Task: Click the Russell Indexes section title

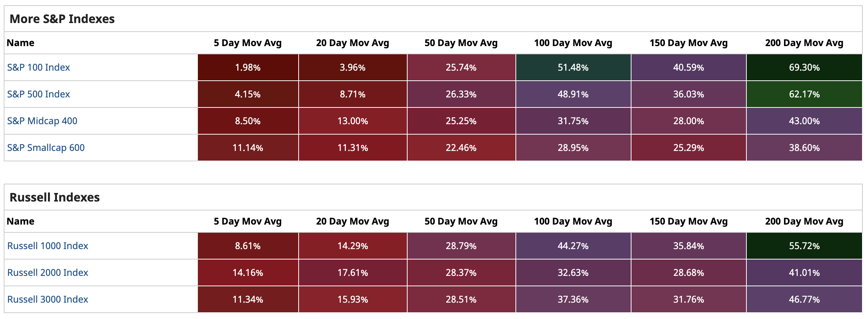Action: pos(55,197)
